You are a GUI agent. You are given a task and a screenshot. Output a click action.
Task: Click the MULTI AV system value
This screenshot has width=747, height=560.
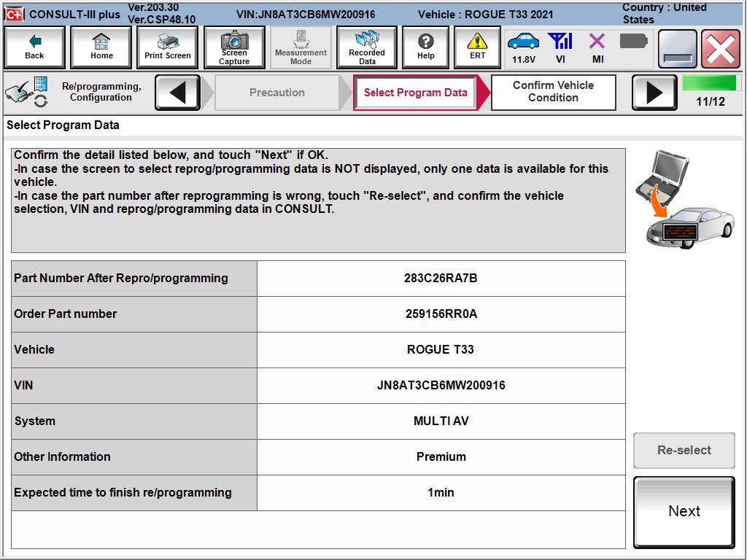pyautogui.click(x=441, y=421)
